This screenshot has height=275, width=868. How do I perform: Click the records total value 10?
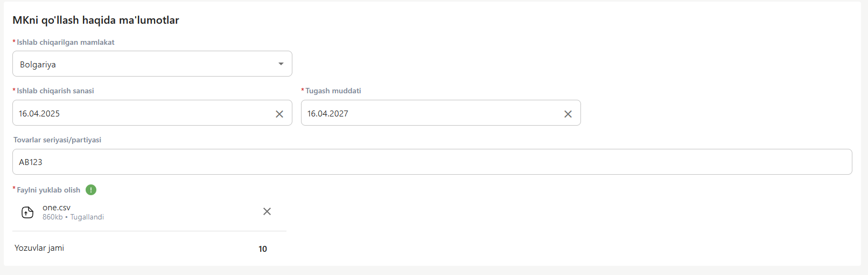[x=263, y=249]
